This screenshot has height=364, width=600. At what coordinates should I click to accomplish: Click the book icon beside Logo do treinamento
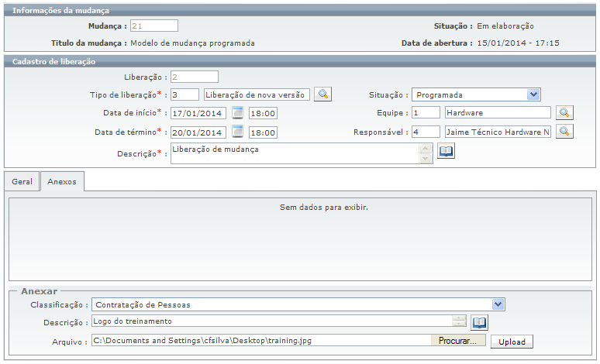point(479,321)
